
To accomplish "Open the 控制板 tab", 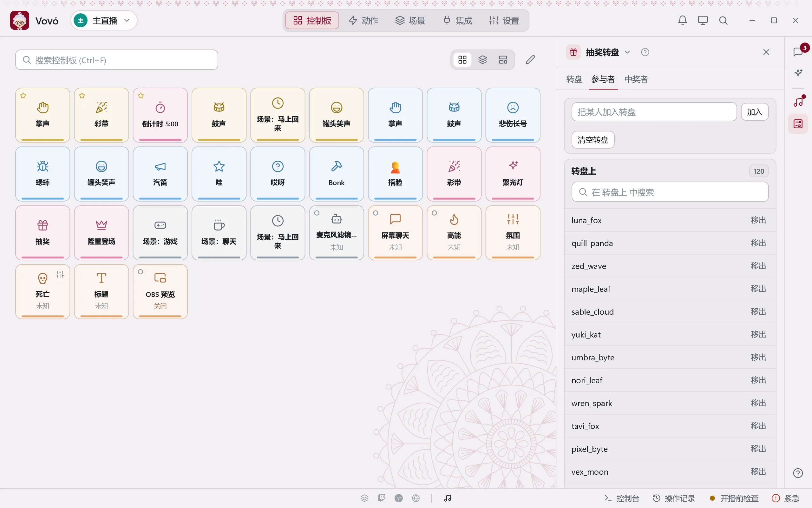I will [x=312, y=21].
